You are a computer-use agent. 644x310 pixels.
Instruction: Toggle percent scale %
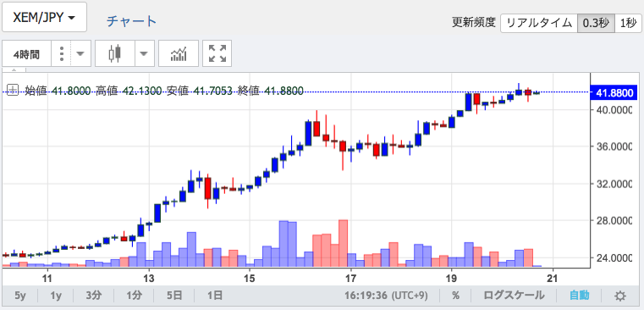455,296
